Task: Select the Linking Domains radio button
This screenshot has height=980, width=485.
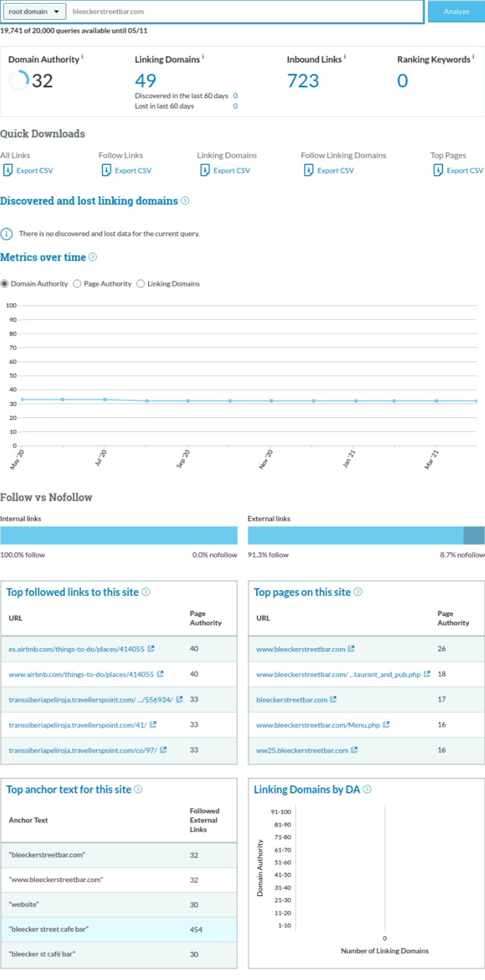Action: (141, 283)
